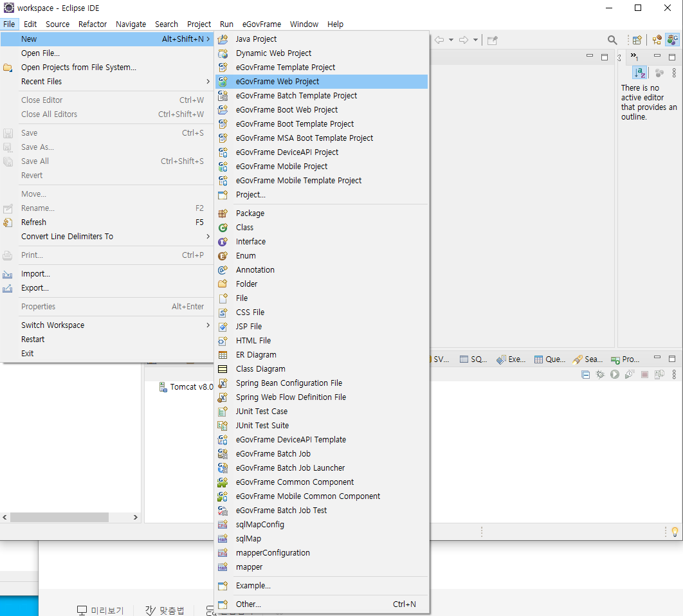This screenshot has height=616, width=683.
Task: Click Export... in the File menu
Action: (106, 288)
